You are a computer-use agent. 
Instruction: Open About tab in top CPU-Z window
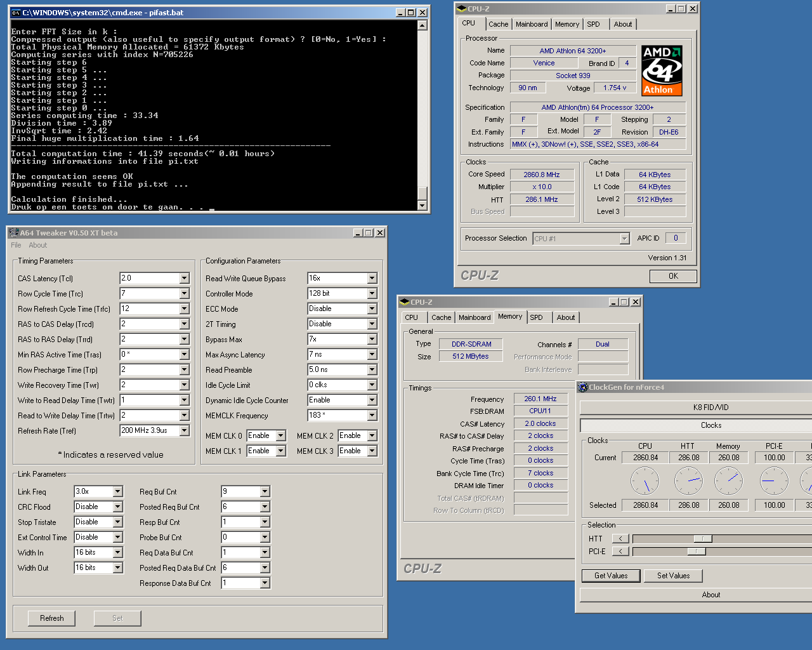point(622,24)
